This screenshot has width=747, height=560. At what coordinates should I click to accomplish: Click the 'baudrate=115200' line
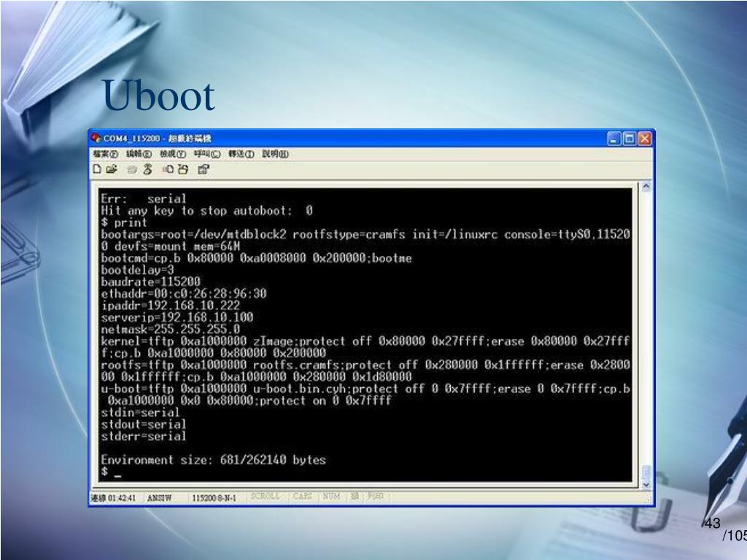150,281
